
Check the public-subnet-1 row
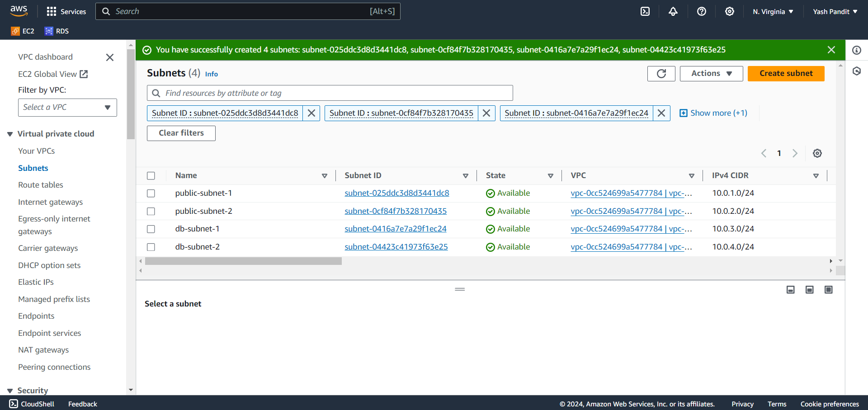coord(151,193)
